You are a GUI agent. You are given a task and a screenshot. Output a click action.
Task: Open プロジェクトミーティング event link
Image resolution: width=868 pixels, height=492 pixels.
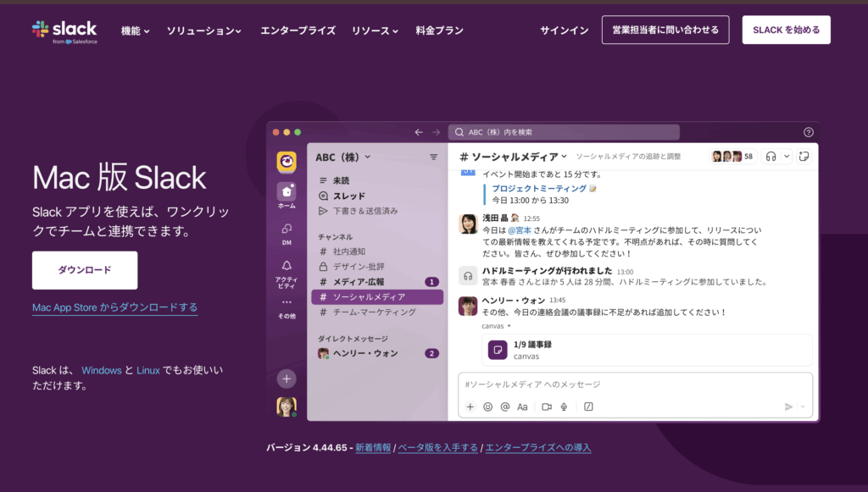coord(539,189)
